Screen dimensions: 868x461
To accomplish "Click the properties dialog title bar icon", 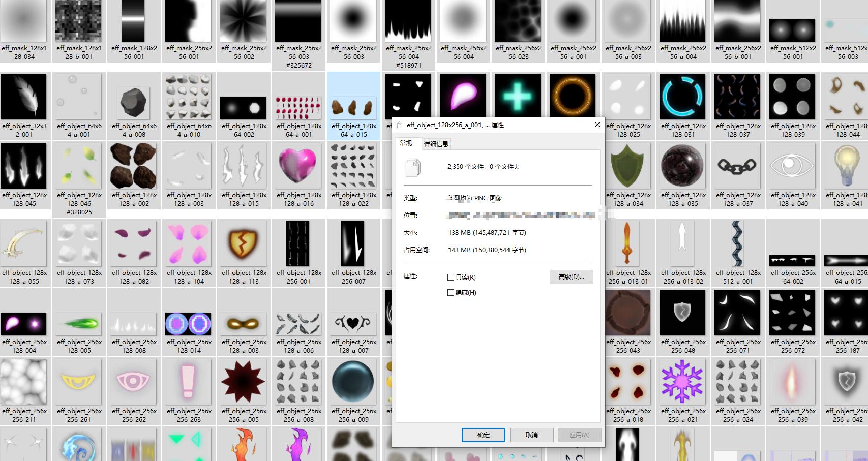I will pyautogui.click(x=400, y=125).
